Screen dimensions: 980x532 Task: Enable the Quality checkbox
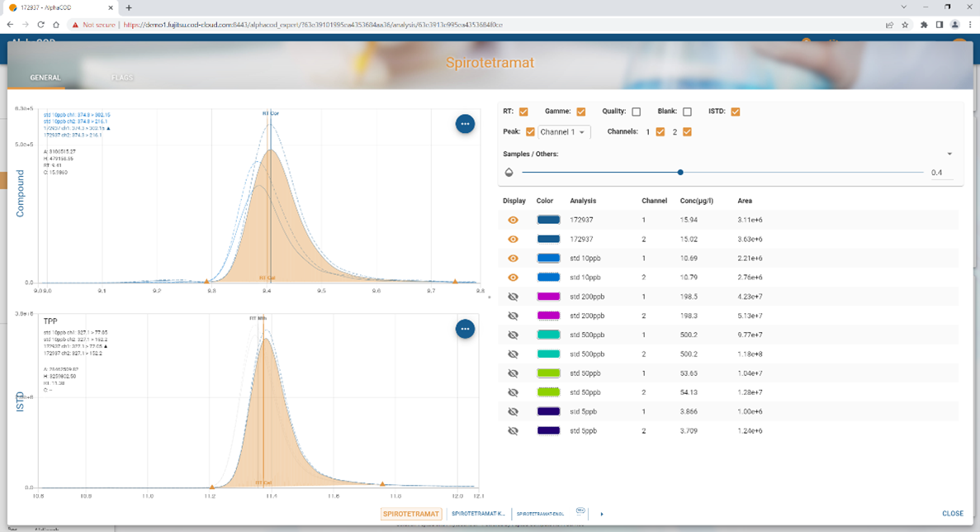[636, 112]
